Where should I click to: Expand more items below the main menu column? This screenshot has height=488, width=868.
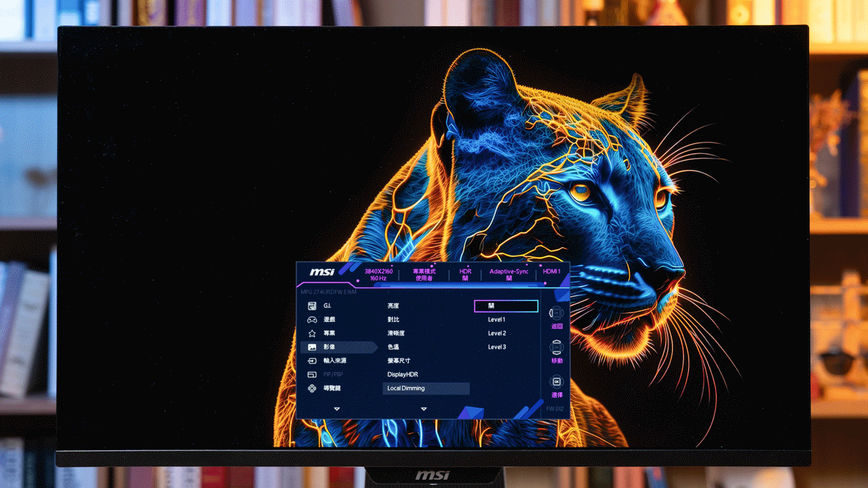tap(337, 409)
